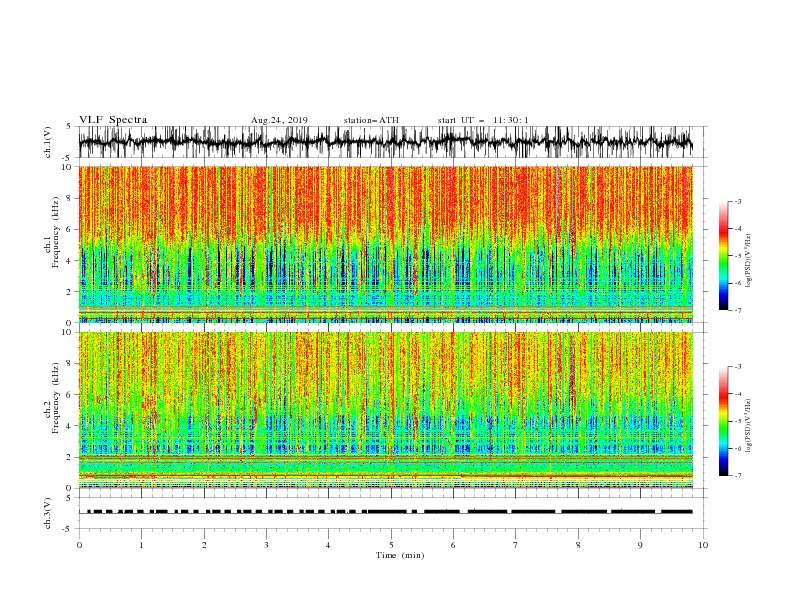Screen dimensions: 792x612
Task: Click the "-7" tick on ch.2 color bar
Action: click(738, 476)
